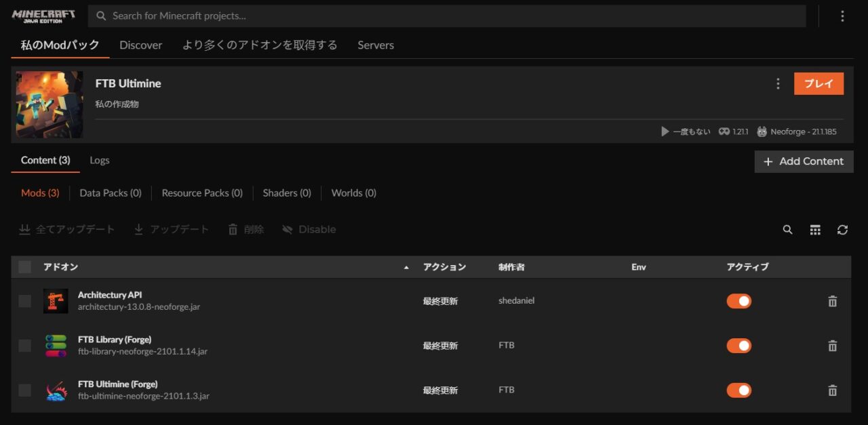The width and height of the screenshot is (868, 425).
Task: Delete Architectury API mod via trash icon
Action: (x=833, y=302)
